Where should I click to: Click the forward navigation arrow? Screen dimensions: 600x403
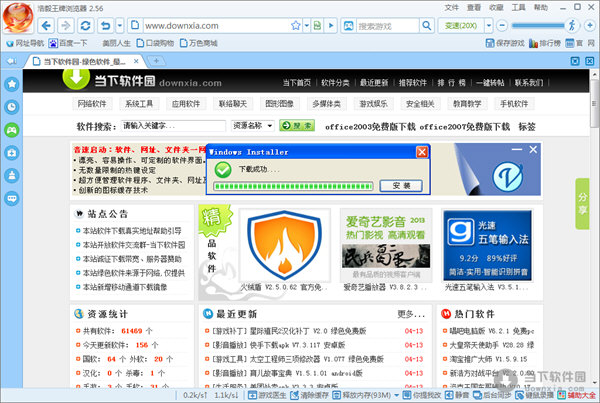point(65,26)
